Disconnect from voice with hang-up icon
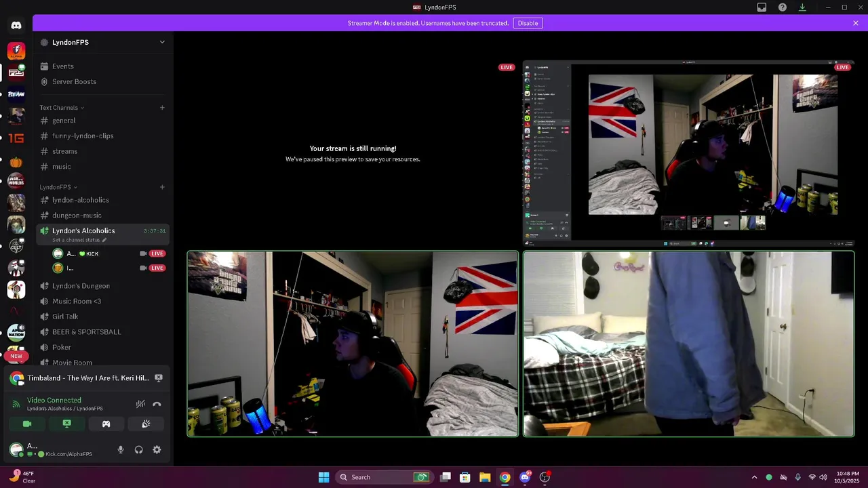The image size is (868, 488). [157, 404]
